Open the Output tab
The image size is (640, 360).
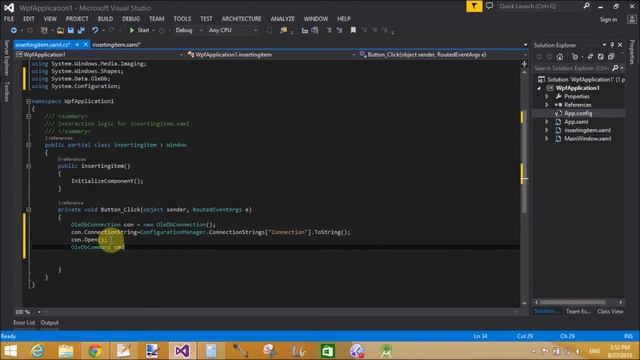point(49,322)
